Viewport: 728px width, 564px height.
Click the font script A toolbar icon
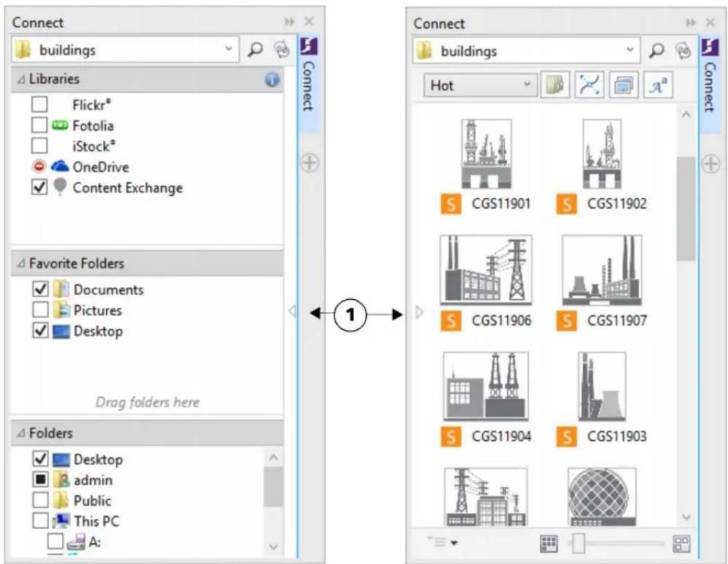pyautogui.click(x=658, y=85)
